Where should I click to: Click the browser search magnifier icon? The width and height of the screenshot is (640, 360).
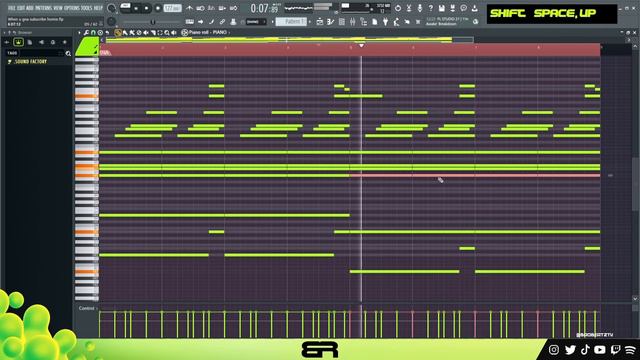tap(68, 53)
